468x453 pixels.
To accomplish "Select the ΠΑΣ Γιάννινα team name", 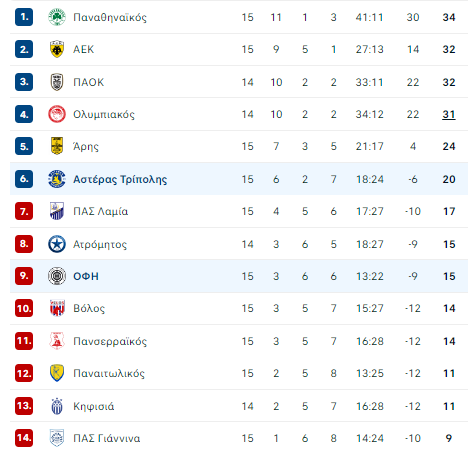I will tap(107, 438).
